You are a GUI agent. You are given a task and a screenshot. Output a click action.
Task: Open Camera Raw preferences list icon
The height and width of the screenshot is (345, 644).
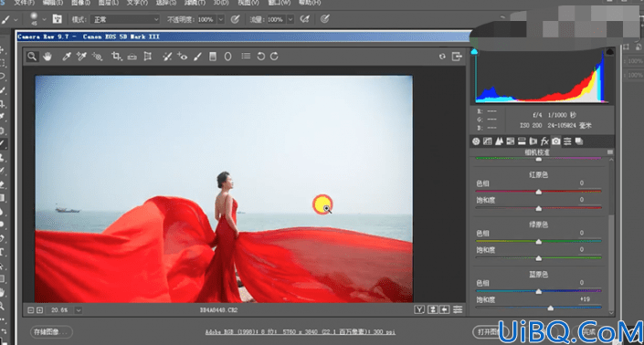coord(246,57)
